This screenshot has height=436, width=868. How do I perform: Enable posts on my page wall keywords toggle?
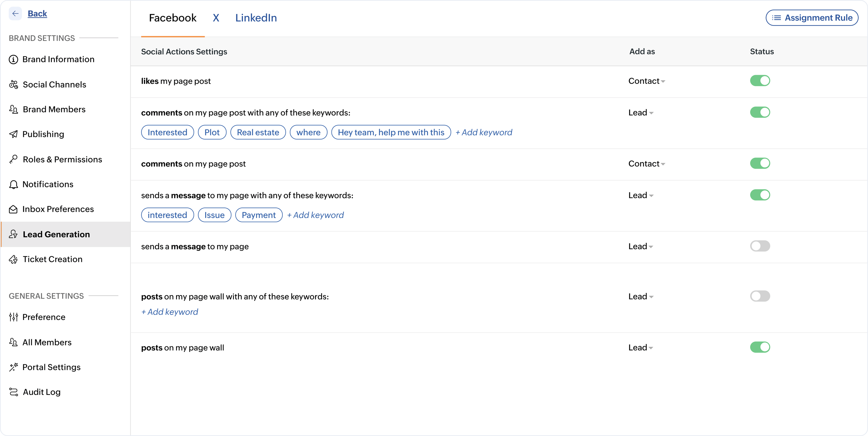(760, 296)
